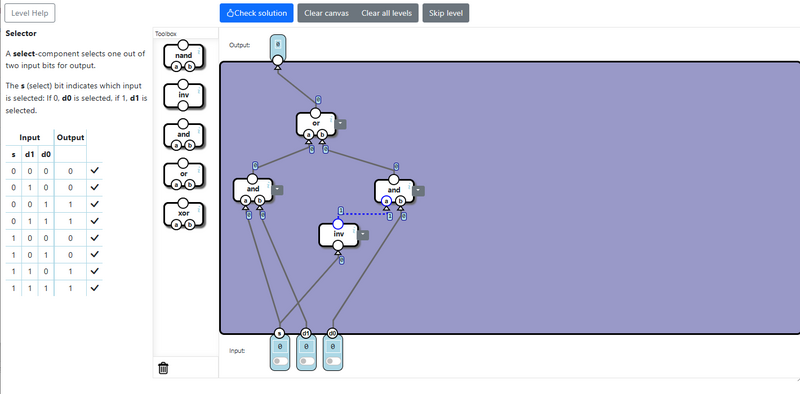Open the or gate dropdown menu

pyautogui.click(x=341, y=124)
